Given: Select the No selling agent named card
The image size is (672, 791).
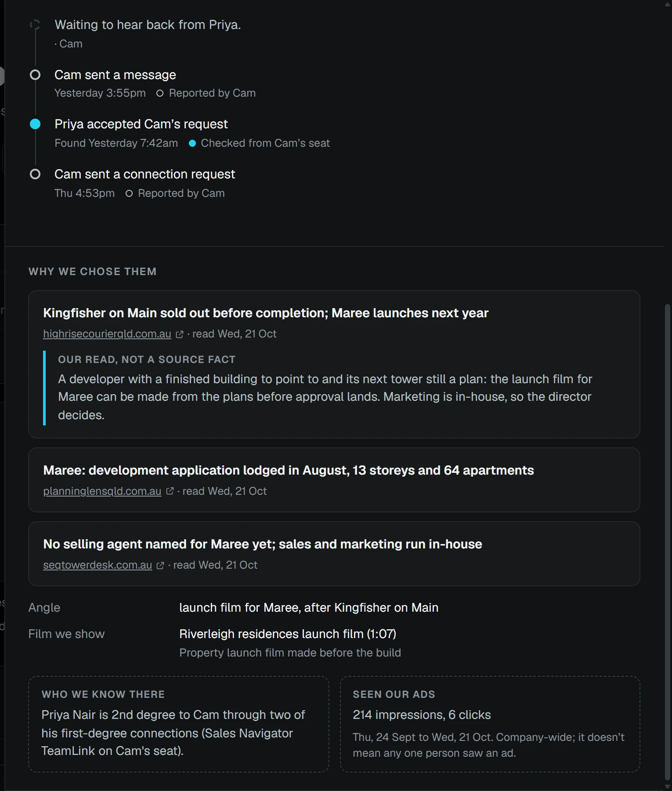Looking at the screenshot, I should point(334,554).
